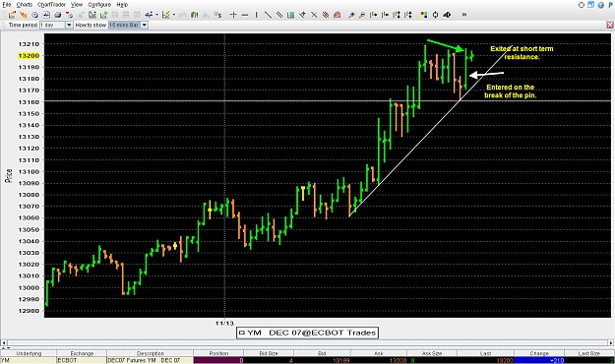
Task: Click the green candlestick bars icon
Action: pos(195,15)
